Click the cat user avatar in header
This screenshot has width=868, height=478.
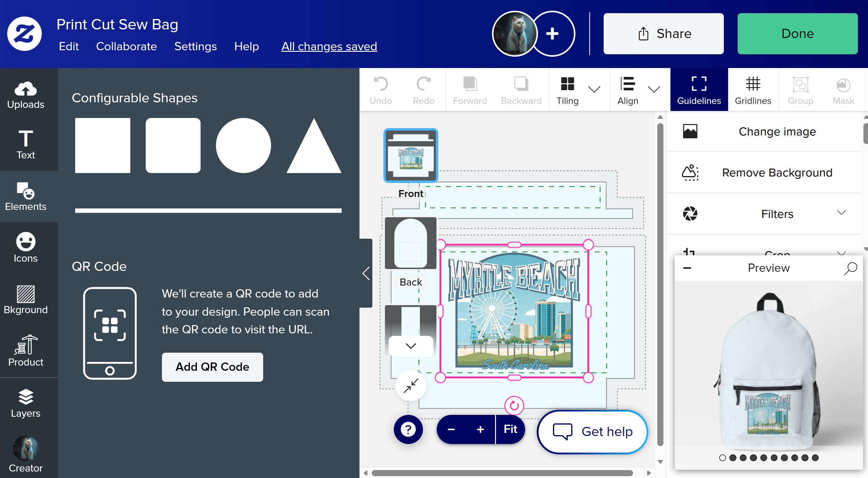[x=515, y=34]
